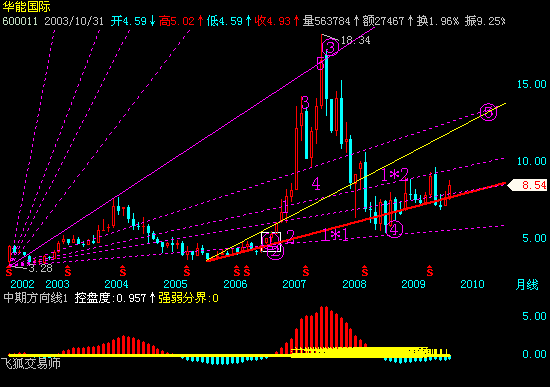This screenshot has height=387, width=550.
Task: Select the circled wave 4 marker
Action: [394, 230]
